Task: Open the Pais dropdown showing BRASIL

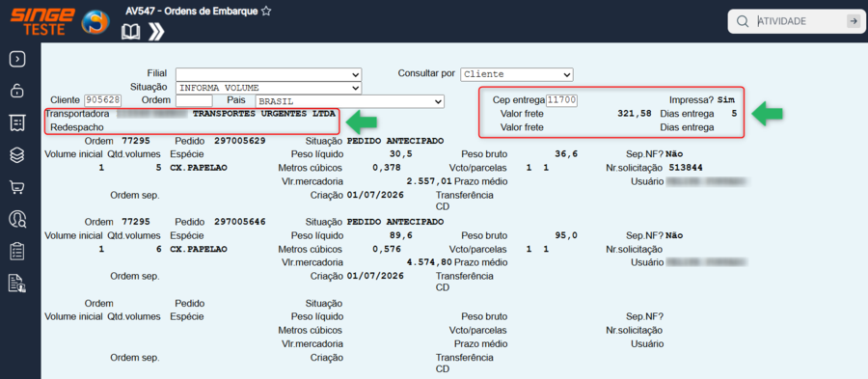Action: (x=350, y=101)
